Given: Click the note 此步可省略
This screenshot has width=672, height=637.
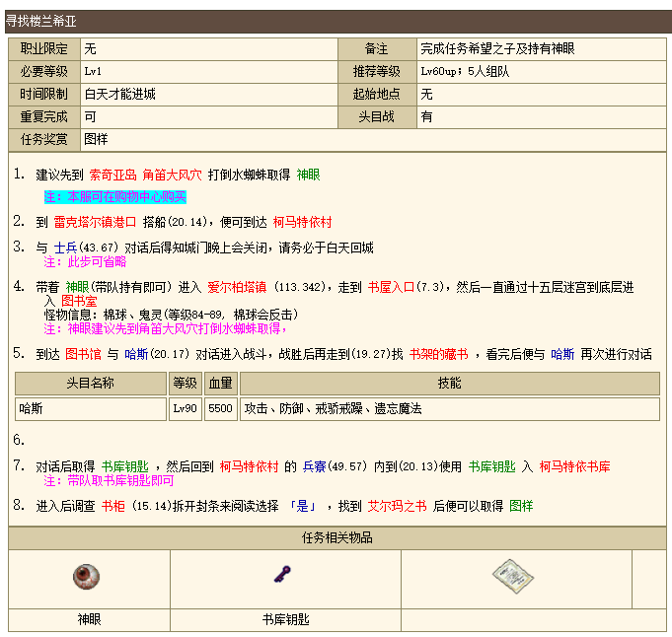Looking at the screenshot, I should [x=85, y=261].
